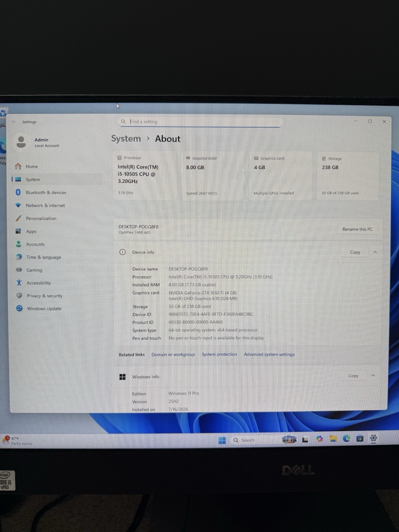Click the Find a setting search box
The height and width of the screenshot is (532, 399).
tap(199, 122)
